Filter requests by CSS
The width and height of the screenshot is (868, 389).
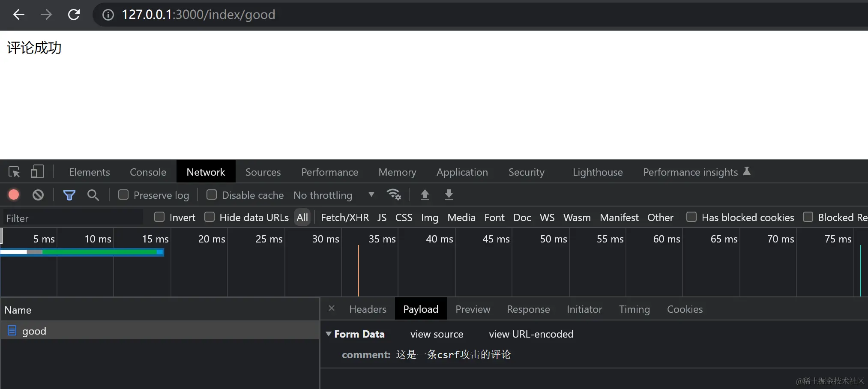tap(404, 217)
